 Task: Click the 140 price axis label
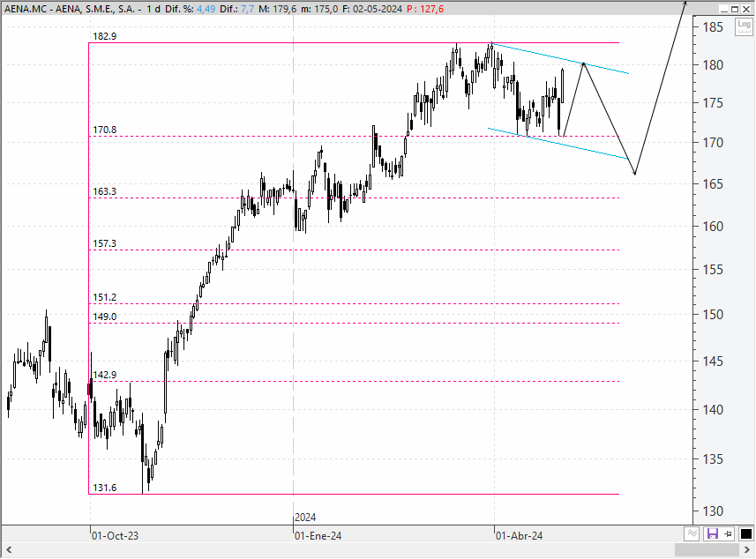coord(713,410)
